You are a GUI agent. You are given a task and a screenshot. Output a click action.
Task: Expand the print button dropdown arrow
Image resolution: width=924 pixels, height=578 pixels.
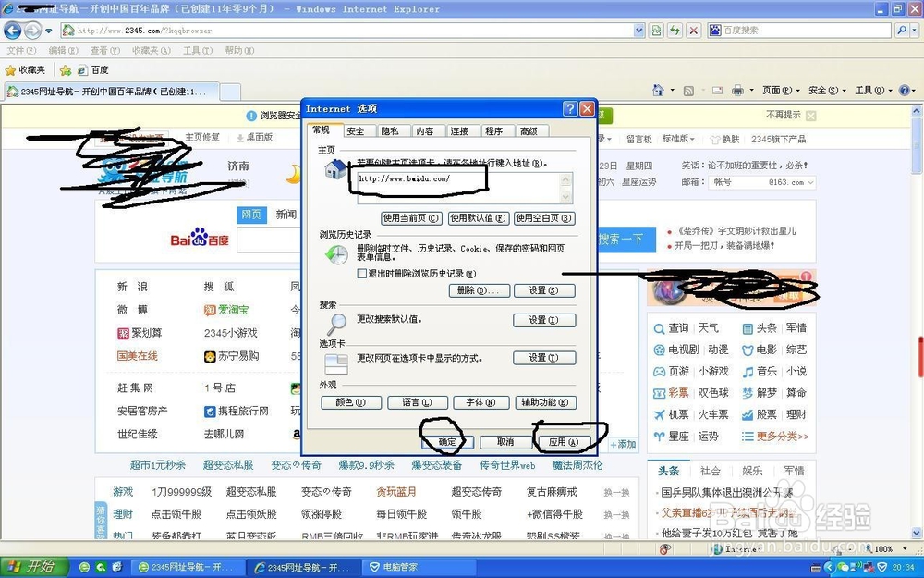(751, 91)
